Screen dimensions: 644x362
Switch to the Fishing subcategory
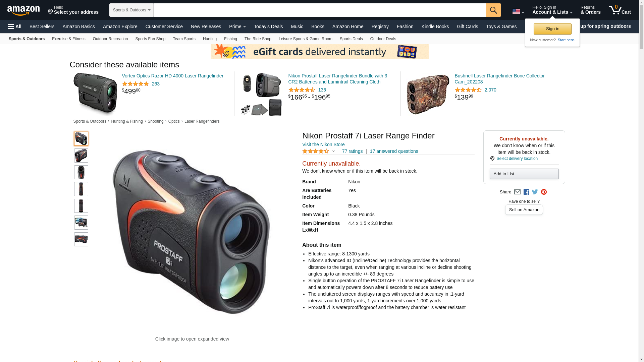click(x=230, y=39)
